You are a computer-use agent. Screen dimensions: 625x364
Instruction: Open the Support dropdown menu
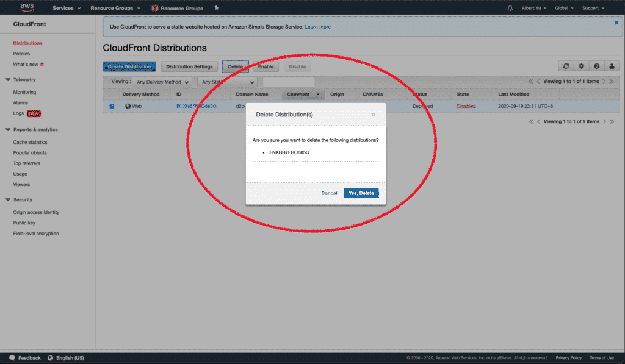coord(593,8)
